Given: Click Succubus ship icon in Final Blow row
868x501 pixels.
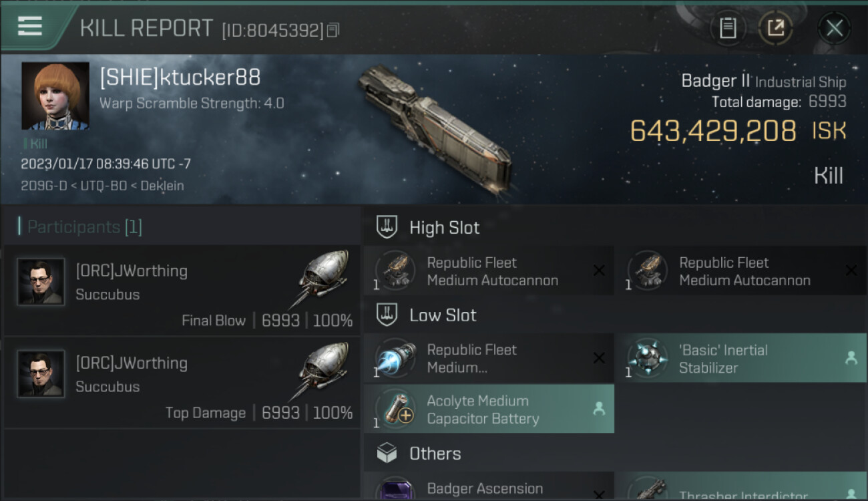Looking at the screenshot, I should coord(319,279).
